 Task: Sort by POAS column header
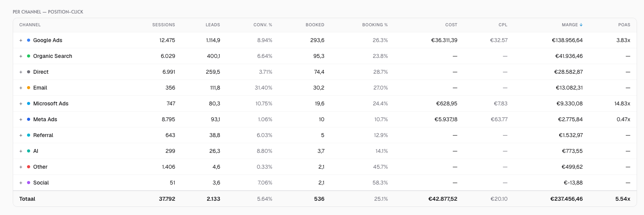pyautogui.click(x=624, y=25)
